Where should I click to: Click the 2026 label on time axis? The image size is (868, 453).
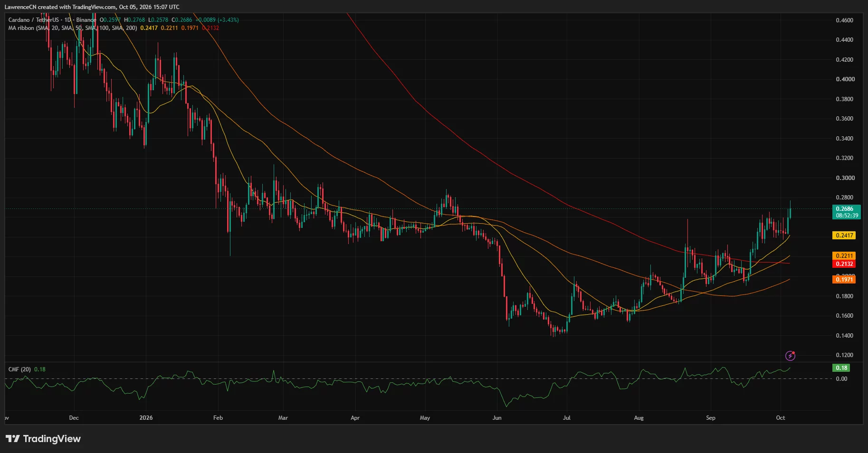146,418
